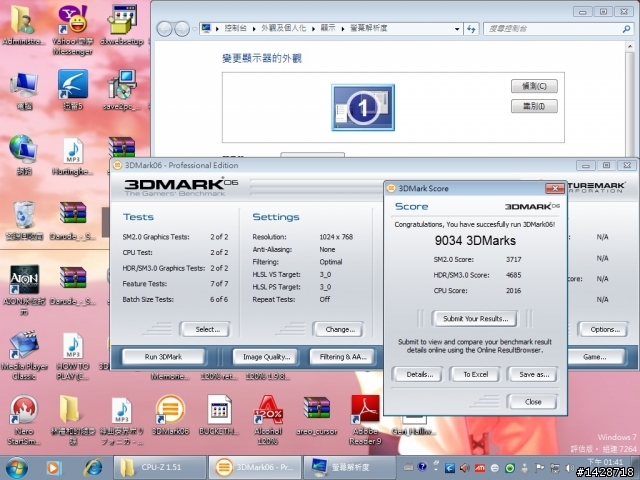Open the Filtering & AA... tool
Image resolution: width=640 pixels, height=480 pixels.
tap(342, 357)
